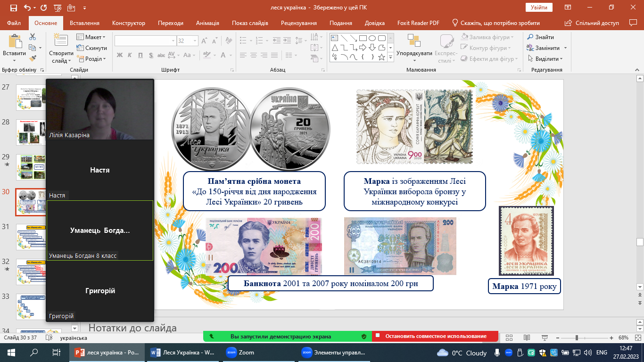Viewport: 644px width, 362px height.
Task: Click Знайти find button
Action: (x=540, y=37)
